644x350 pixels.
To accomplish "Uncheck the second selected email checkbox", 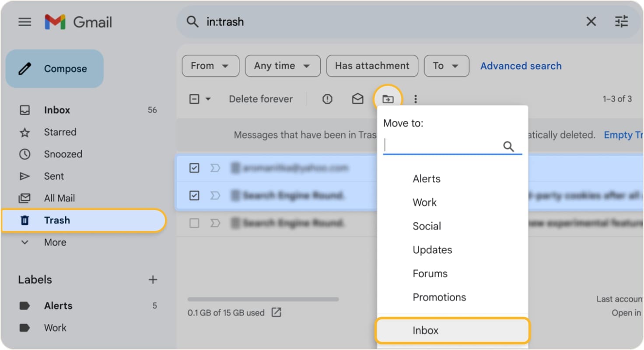I will point(194,196).
